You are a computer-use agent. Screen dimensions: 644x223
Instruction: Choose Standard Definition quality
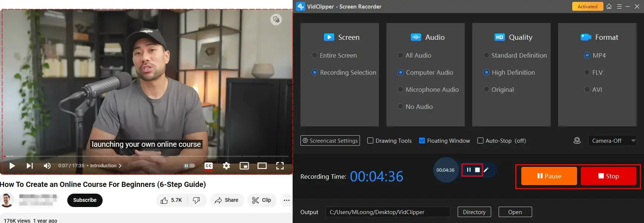tap(515, 55)
